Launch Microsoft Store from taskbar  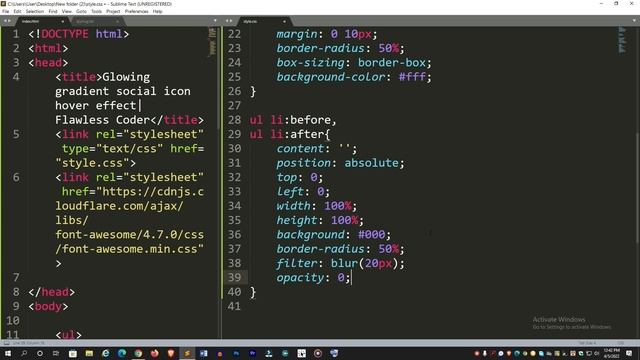73,353
